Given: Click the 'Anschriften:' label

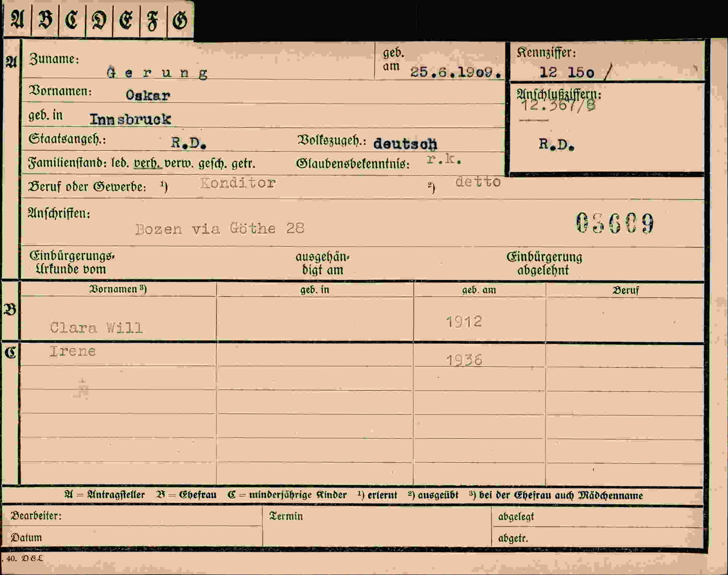Looking at the screenshot, I should 59,213.
